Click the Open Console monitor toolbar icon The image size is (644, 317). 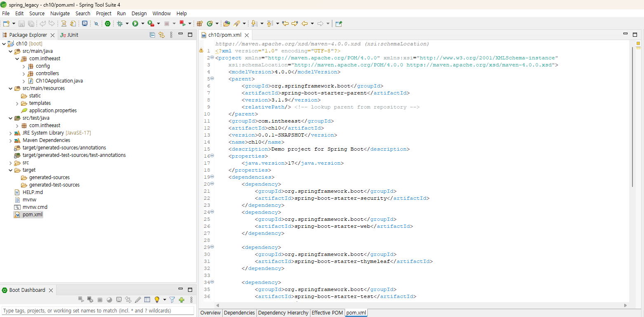tap(85, 24)
